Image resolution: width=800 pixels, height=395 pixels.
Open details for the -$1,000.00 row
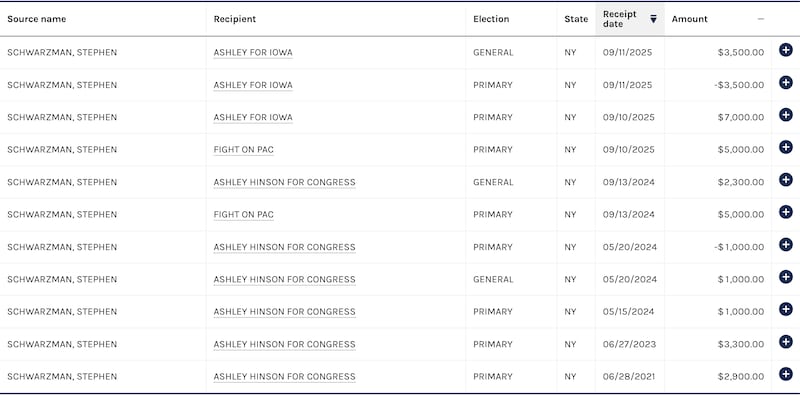coord(786,244)
